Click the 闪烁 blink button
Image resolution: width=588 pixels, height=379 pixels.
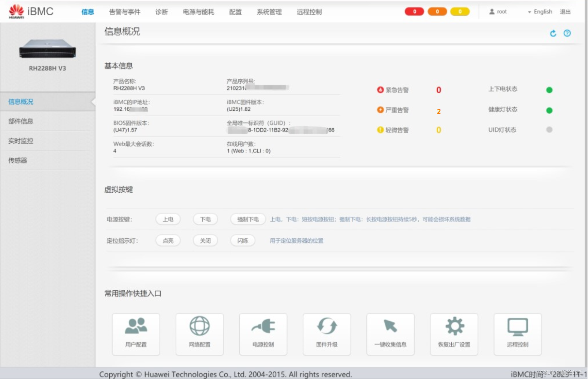point(243,241)
